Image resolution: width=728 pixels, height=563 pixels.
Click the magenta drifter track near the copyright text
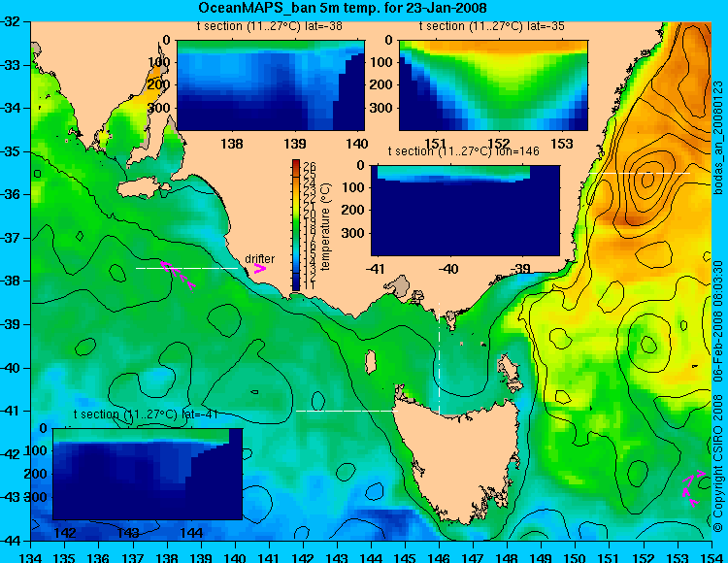693,488
